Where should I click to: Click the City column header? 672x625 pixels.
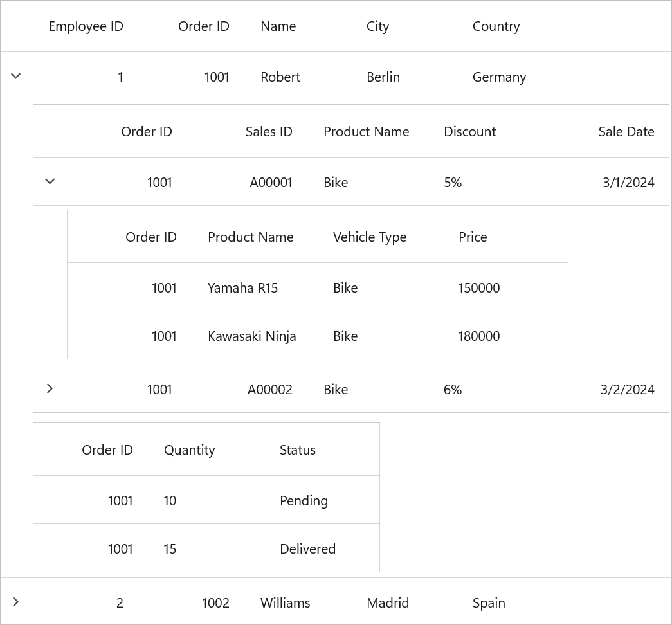[377, 26]
